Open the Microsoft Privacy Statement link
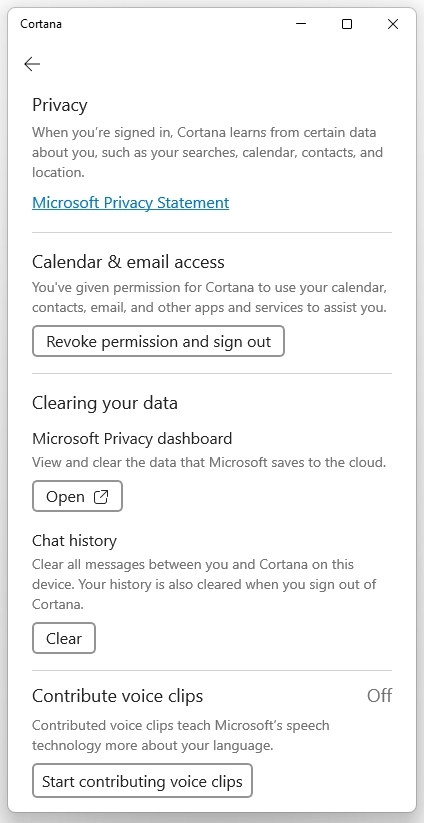Image resolution: width=424 pixels, height=823 pixels. pos(131,203)
